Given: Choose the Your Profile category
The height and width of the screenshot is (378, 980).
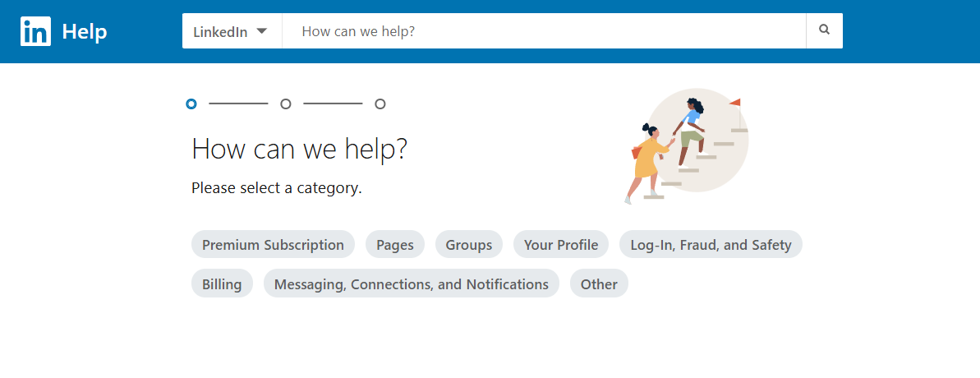Looking at the screenshot, I should pyautogui.click(x=561, y=245).
